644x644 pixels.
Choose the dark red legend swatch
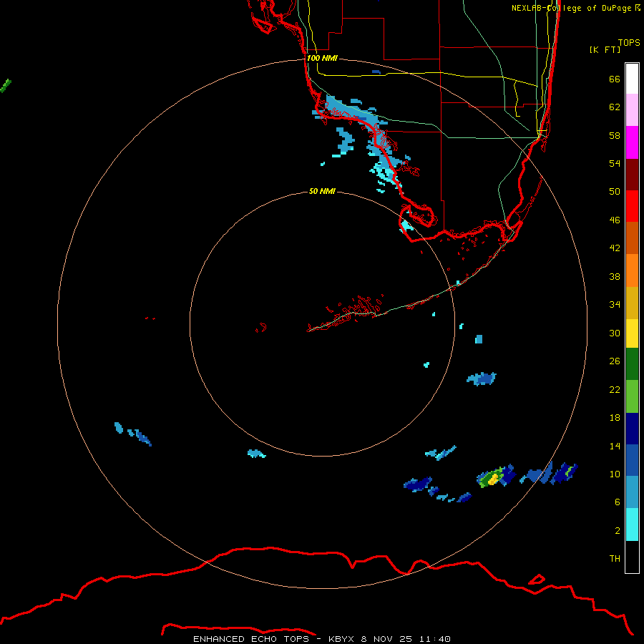coord(632,175)
